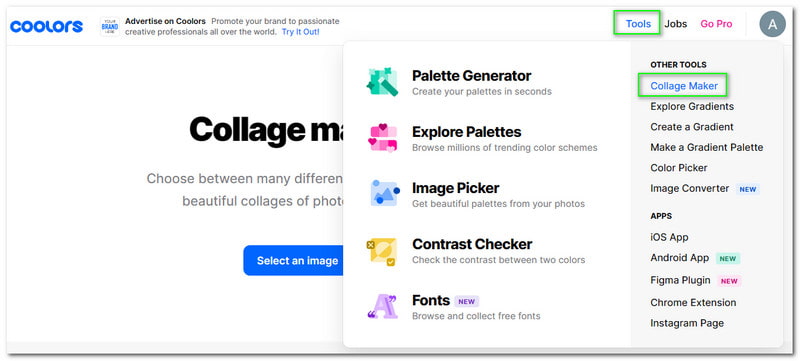This screenshot has height=361, width=800.
Task: Click the Fonts purple letter icon
Action: [382, 306]
